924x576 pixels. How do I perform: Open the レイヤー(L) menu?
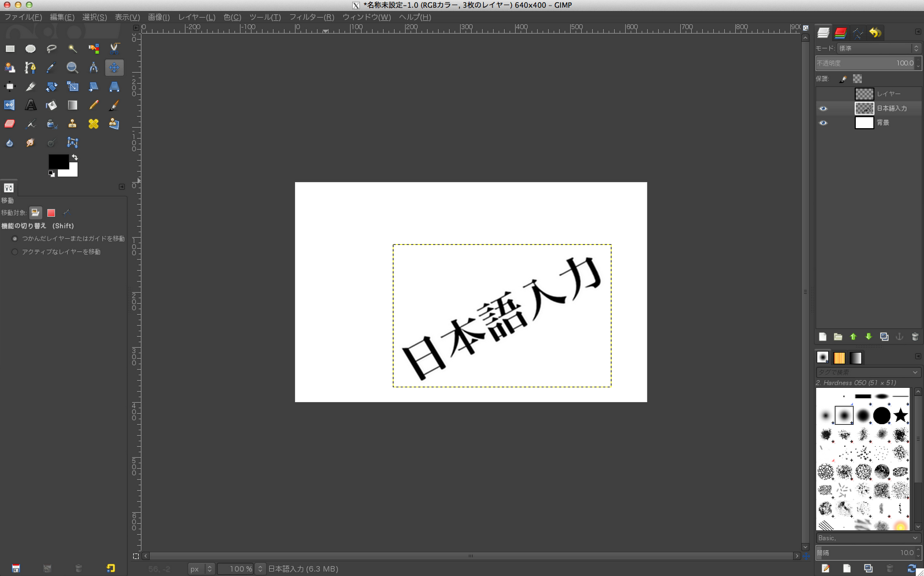[196, 17]
